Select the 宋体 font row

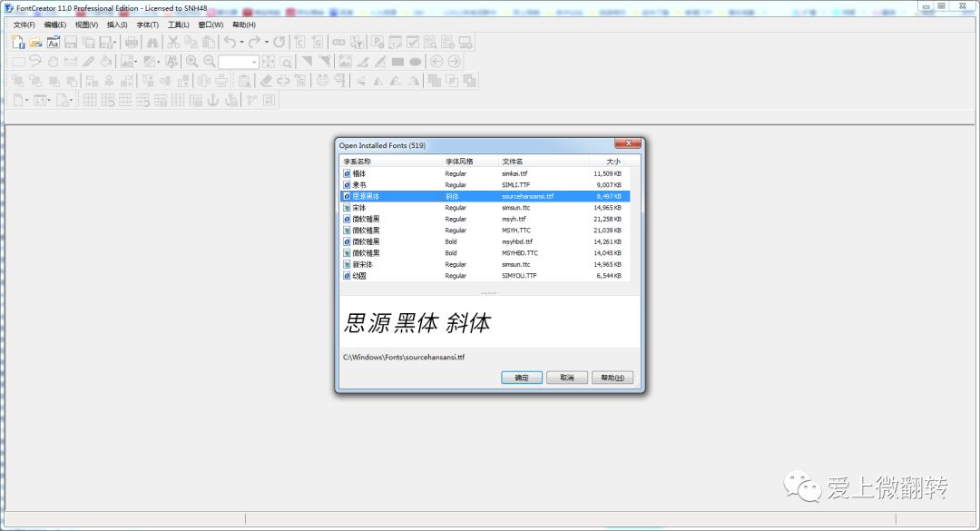[485, 208]
